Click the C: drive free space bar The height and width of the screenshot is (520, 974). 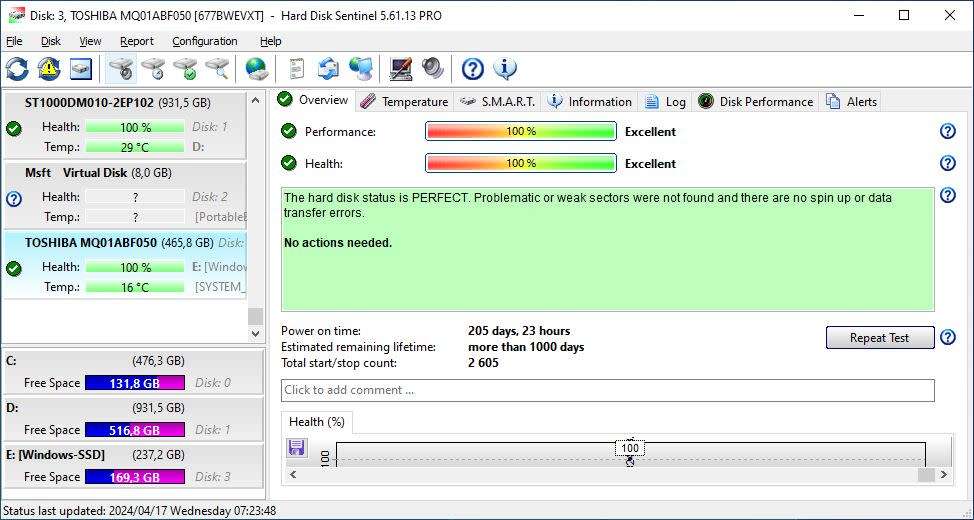pyautogui.click(x=135, y=383)
